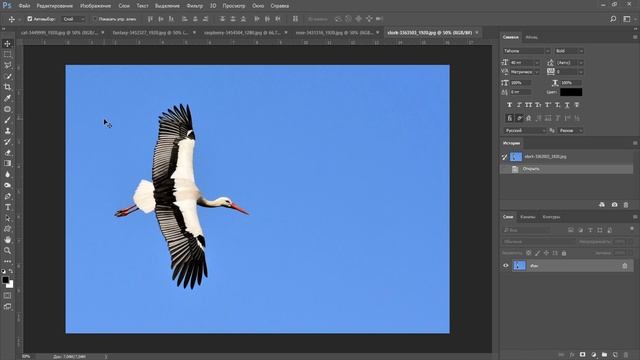Click the layer thumbnail in Layers panel

(519, 266)
